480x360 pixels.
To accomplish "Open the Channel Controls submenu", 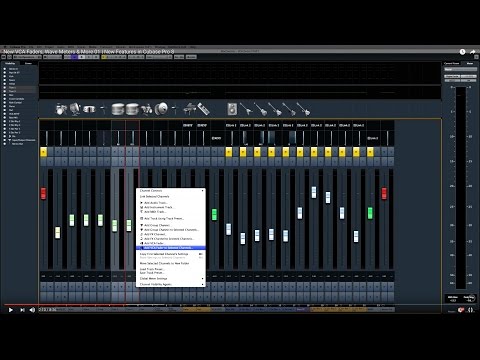I will pos(171,191).
